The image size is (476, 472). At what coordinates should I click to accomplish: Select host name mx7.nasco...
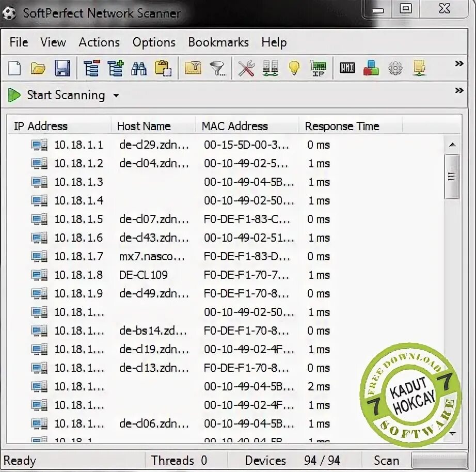[152, 256]
